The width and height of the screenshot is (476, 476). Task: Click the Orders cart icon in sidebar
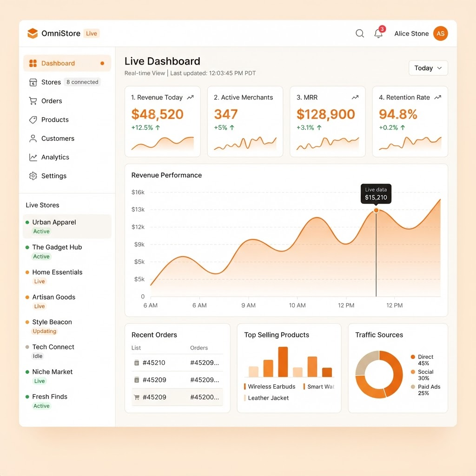click(x=33, y=101)
